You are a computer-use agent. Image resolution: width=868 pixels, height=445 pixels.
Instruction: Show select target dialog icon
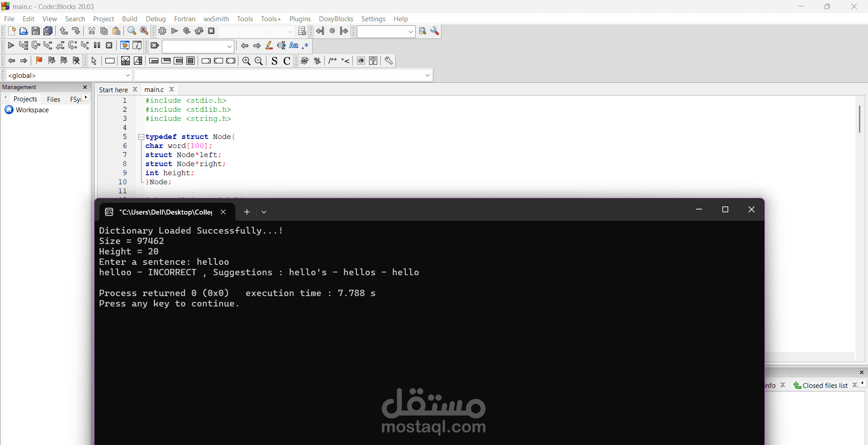pyautogui.click(x=302, y=31)
